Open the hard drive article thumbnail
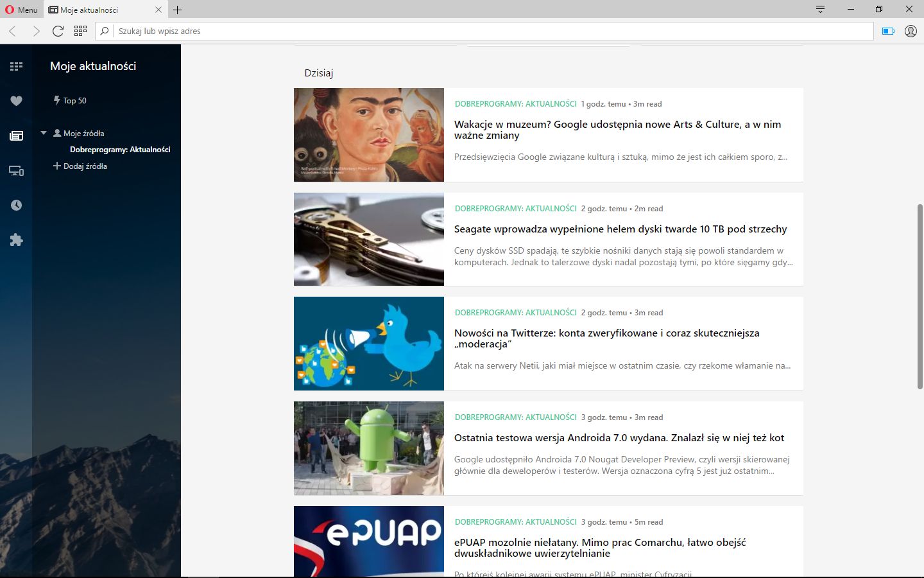924x578 pixels. click(x=369, y=239)
